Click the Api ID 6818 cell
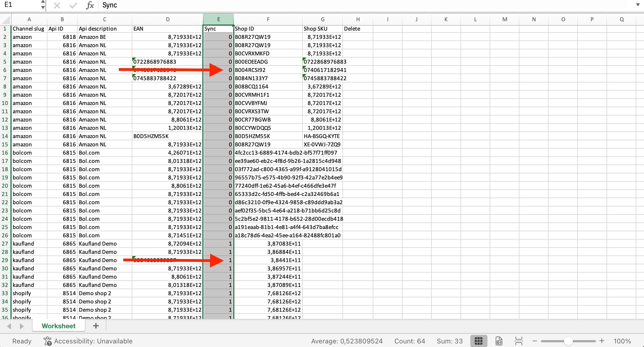The image size is (644, 347). (x=62, y=37)
